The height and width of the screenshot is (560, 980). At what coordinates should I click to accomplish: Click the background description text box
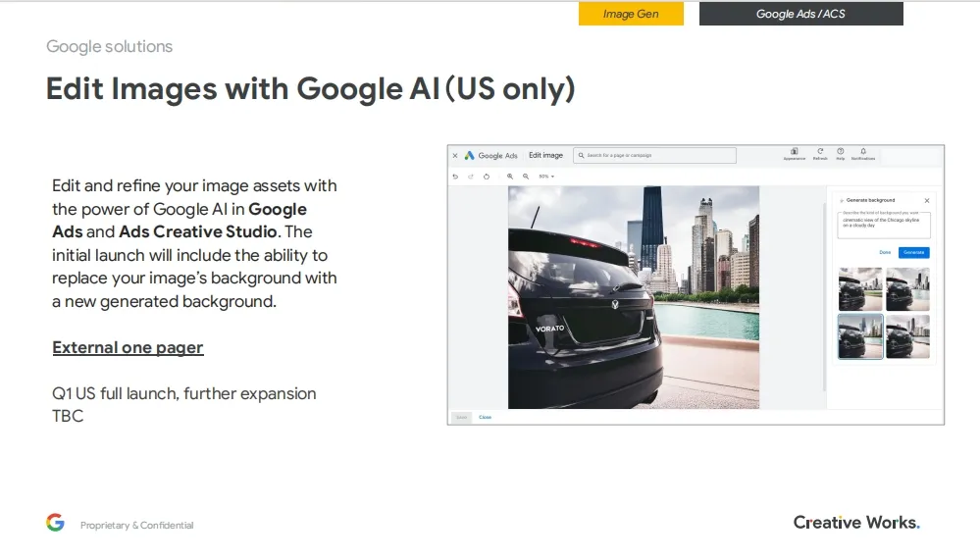[x=883, y=225]
